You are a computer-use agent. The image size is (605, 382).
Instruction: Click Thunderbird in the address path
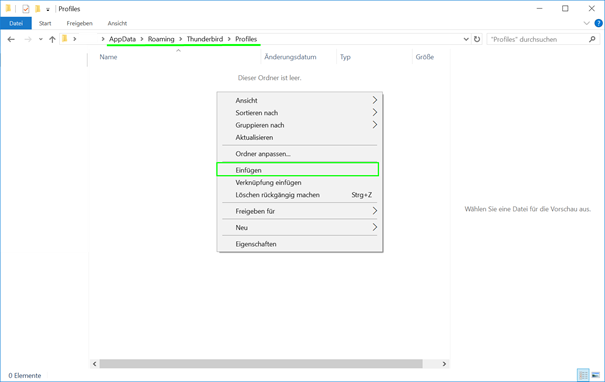click(x=205, y=39)
